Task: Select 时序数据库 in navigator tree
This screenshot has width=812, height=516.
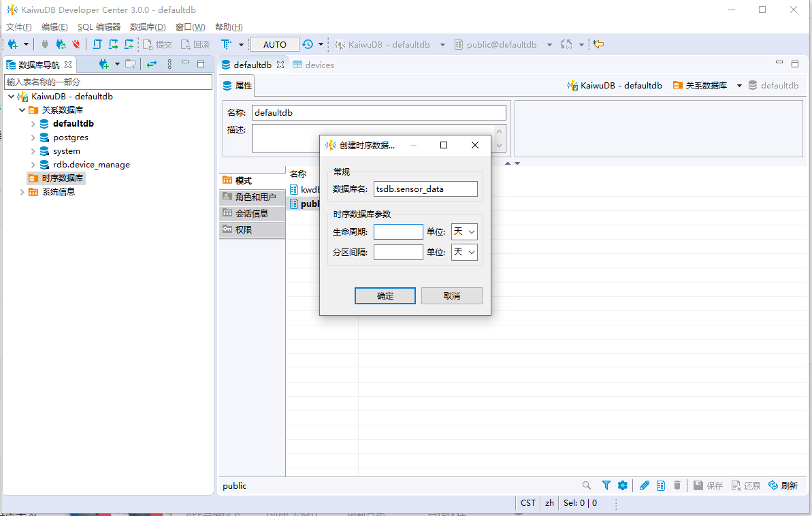Action: pyautogui.click(x=56, y=178)
